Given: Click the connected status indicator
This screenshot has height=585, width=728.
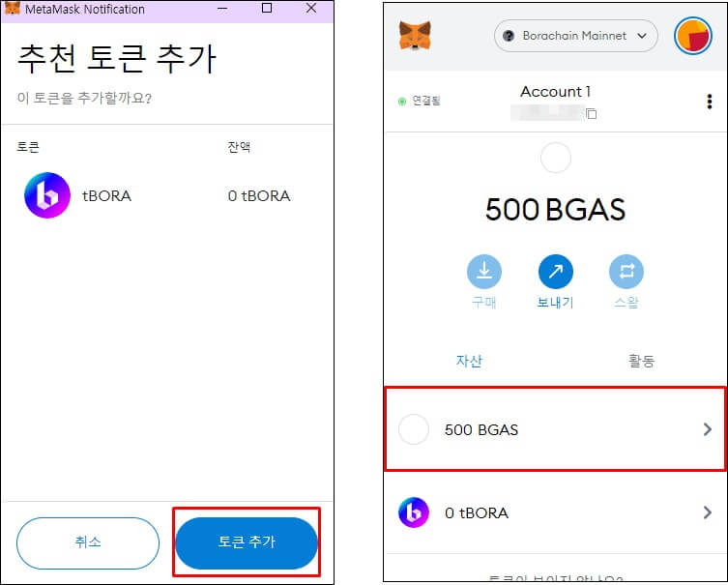Looking at the screenshot, I should point(420,101).
